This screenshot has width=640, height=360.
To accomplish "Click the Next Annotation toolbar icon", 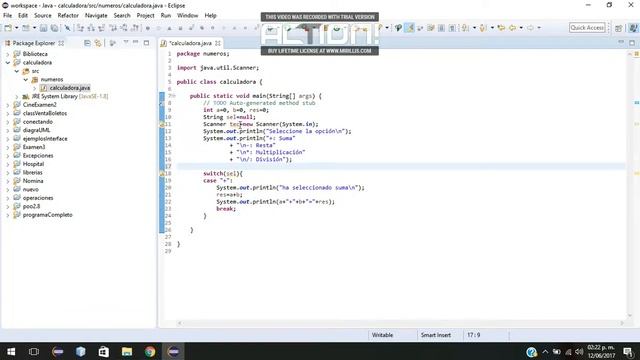I will [465, 28].
